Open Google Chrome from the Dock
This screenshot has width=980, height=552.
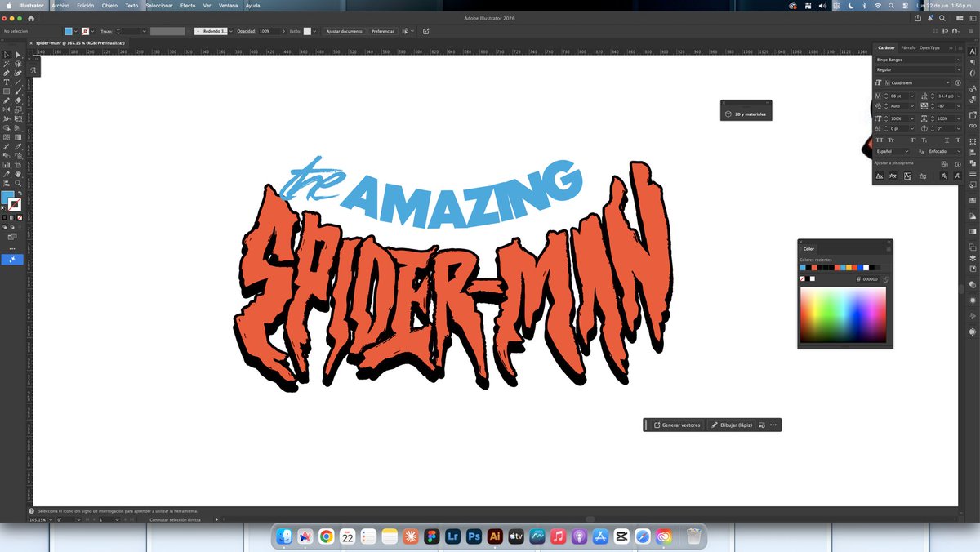click(326, 536)
